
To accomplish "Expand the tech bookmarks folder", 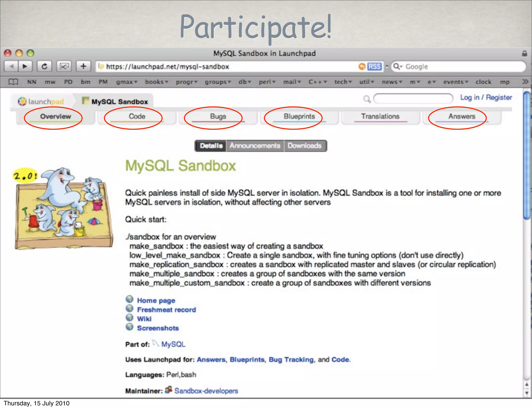I will tap(343, 82).
